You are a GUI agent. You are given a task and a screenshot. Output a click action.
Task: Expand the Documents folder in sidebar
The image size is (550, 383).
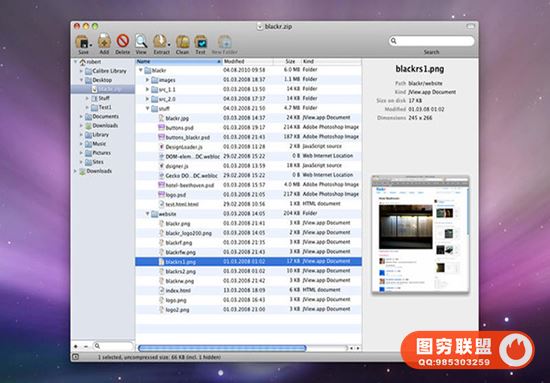[x=81, y=116]
